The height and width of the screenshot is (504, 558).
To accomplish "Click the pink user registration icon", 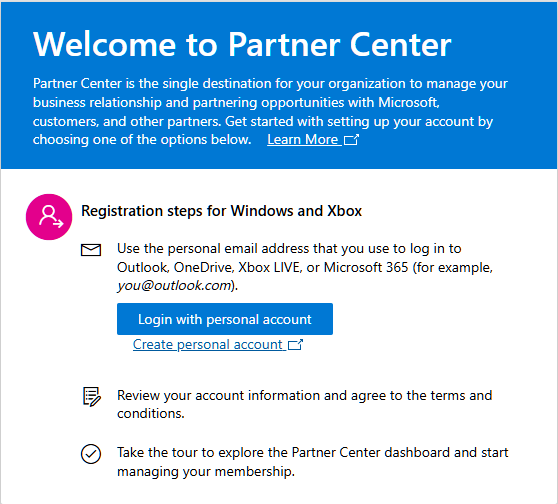I will (x=49, y=217).
